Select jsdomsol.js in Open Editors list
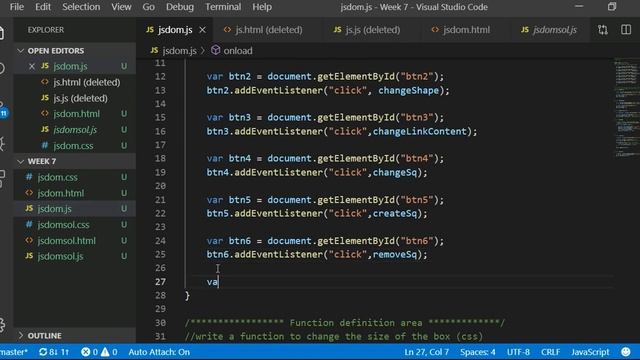Image resolution: width=640 pixels, height=360 pixels. tap(75, 129)
